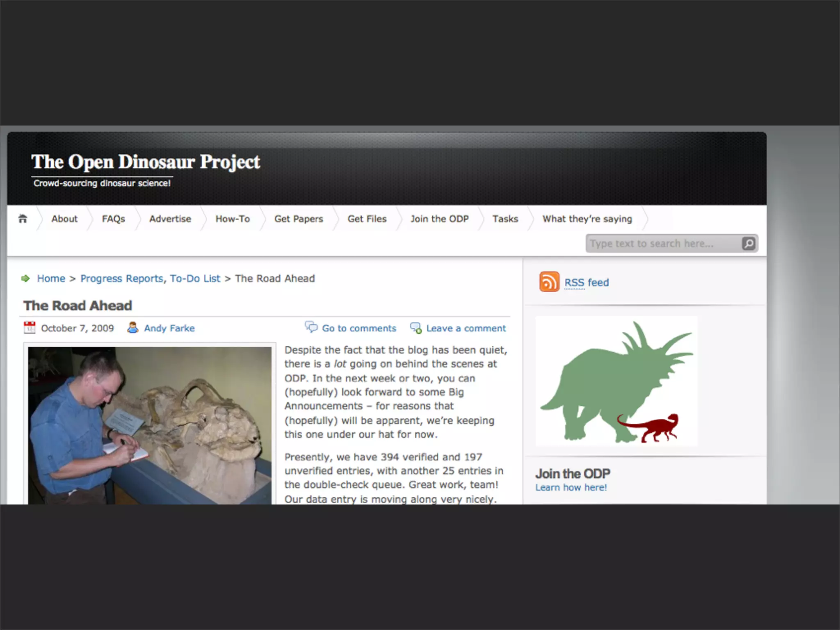The height and width of the screenshot is (630, 840).
Task: Click the leave-a-comment bubble icon
Action: point(415,328)
